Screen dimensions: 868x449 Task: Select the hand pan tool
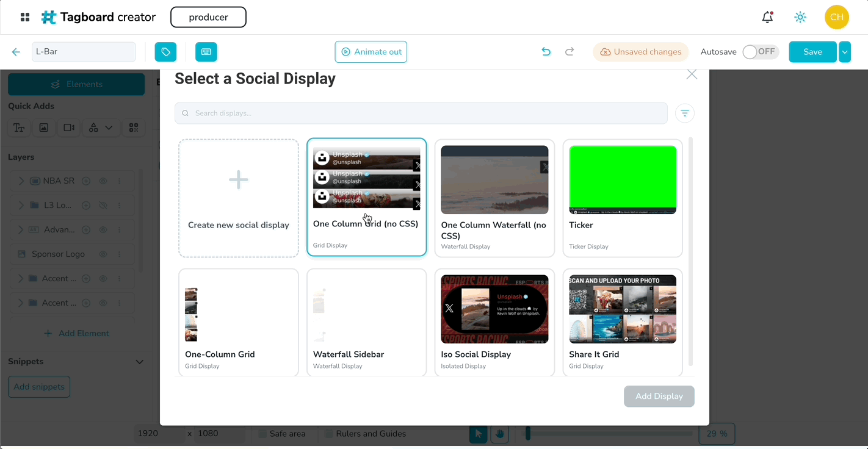[x=499, y=434]
